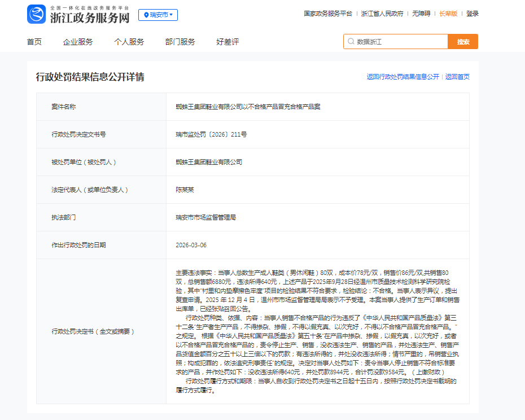Open the 国家政务服务平台 link
The height and width of the screenshot is (420, 525).
(x=327, y=14)
